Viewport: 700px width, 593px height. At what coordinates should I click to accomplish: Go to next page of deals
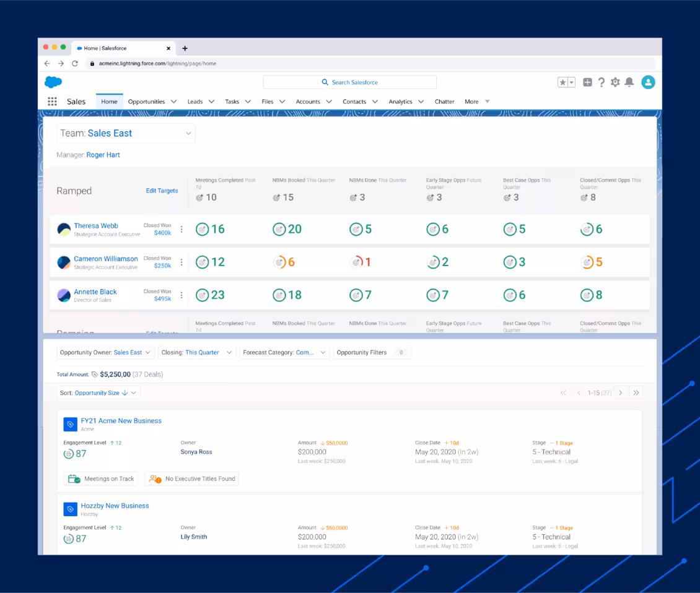pos(621,393)
